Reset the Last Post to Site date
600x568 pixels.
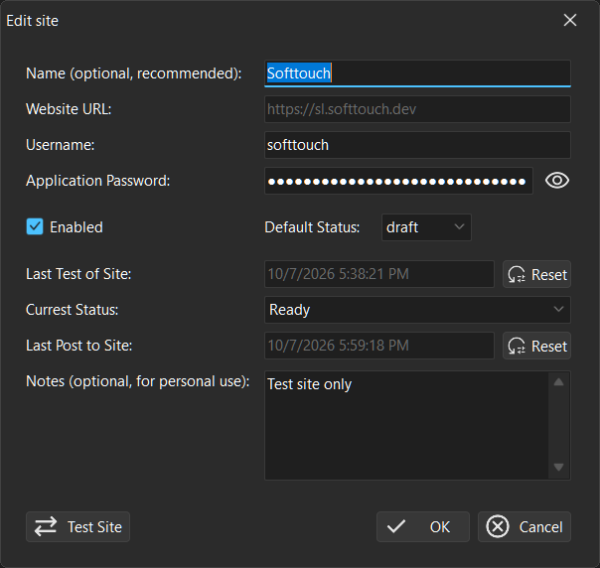click(536, 346)
